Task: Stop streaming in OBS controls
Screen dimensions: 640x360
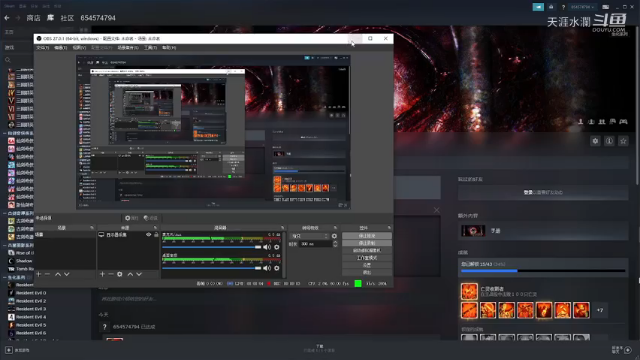Action: click(367, 236)
